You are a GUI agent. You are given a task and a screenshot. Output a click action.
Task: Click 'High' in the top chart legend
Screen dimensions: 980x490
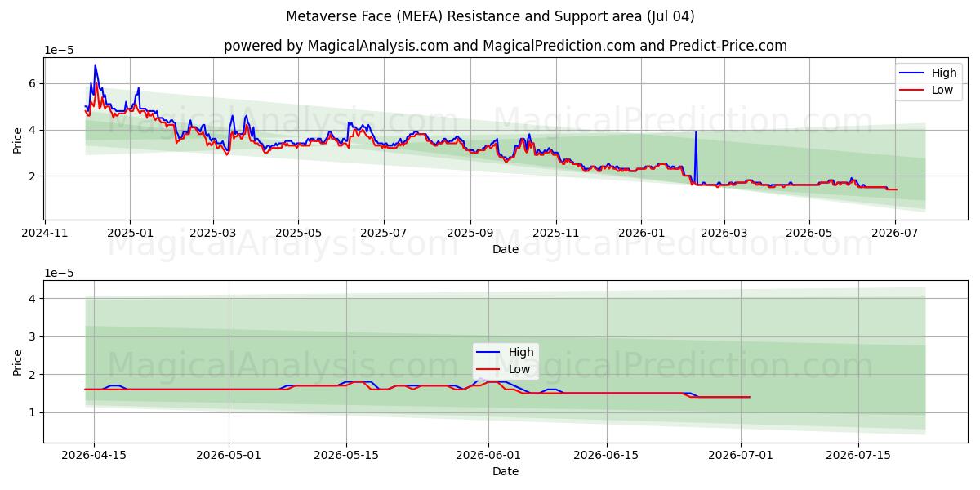(x=944, y=73)
